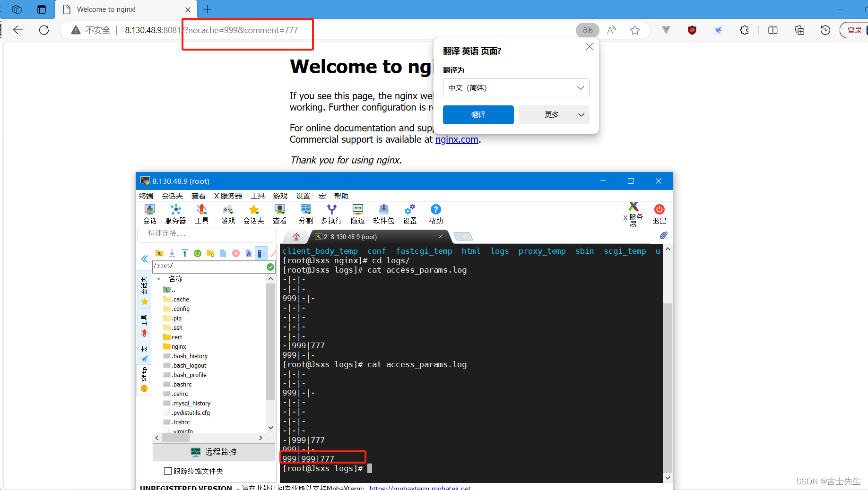Click the SFTP go-to-parent-folder icon
The image size is (868, 490).
pos(159,253)
